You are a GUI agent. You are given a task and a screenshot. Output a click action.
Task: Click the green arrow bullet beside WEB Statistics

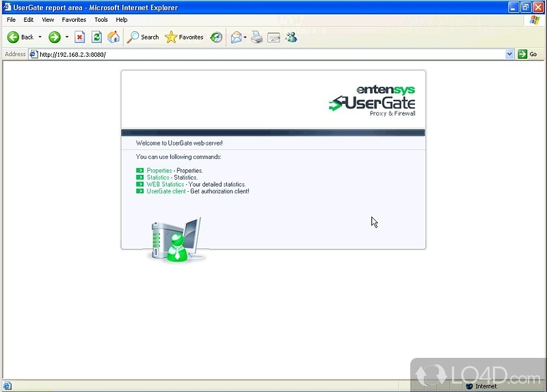(x=140, y=184)
